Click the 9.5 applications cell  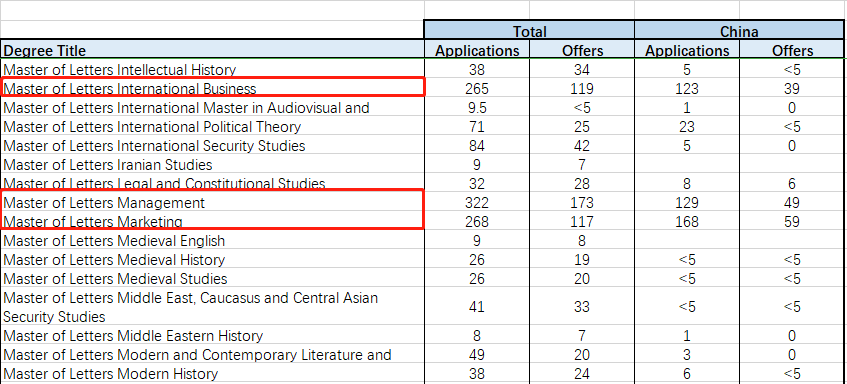point(476,107)
